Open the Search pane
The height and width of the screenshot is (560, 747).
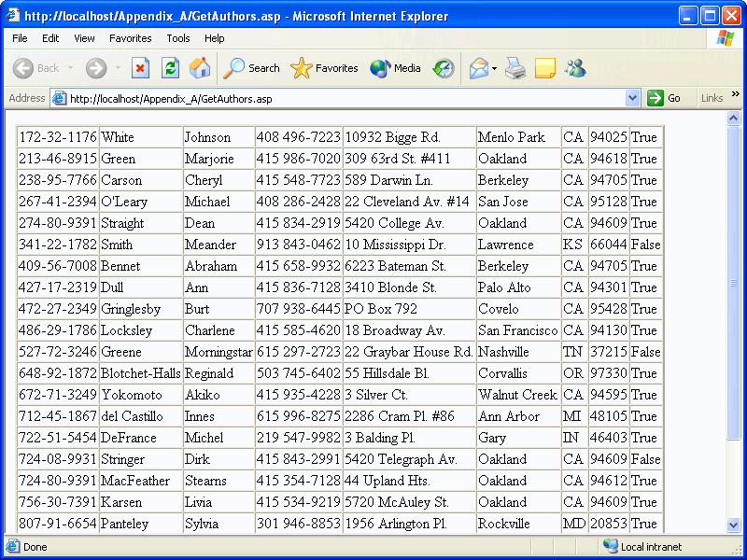tap(252, 68)
